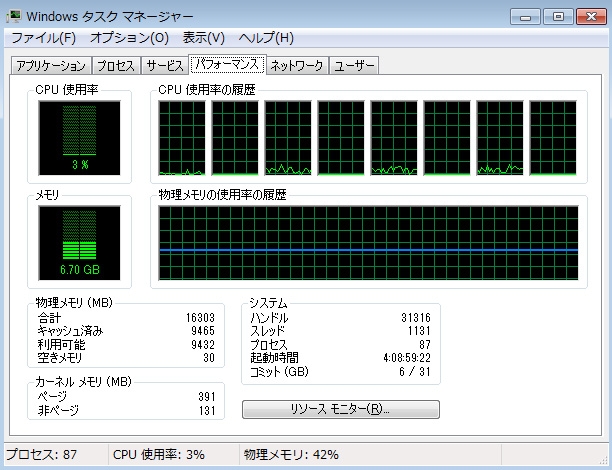The width and height of the screenshot is (612, 470).
Task: Click the CPU 使用率の履歴 label
Action: (207, 90)
